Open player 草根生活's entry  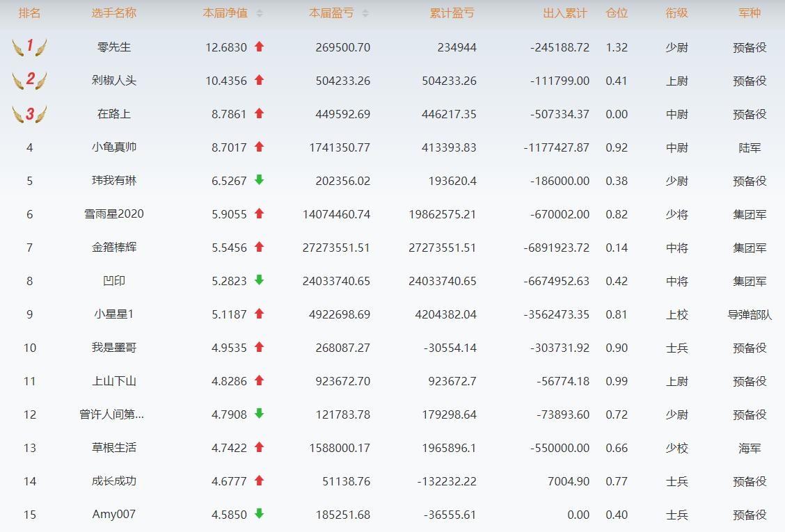114,448
